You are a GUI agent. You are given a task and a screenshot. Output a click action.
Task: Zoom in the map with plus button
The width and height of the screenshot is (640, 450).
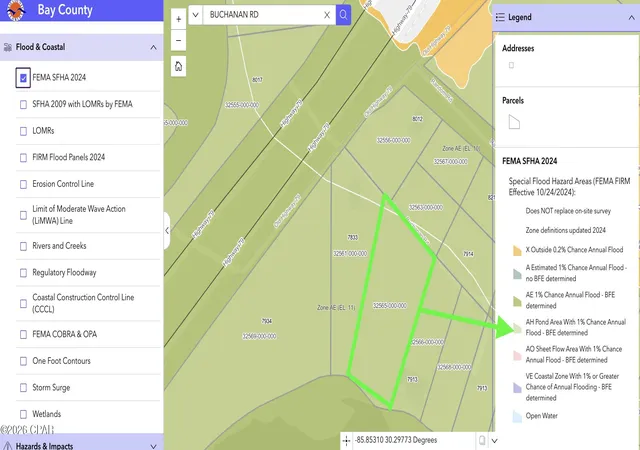(x=178, y=19)
